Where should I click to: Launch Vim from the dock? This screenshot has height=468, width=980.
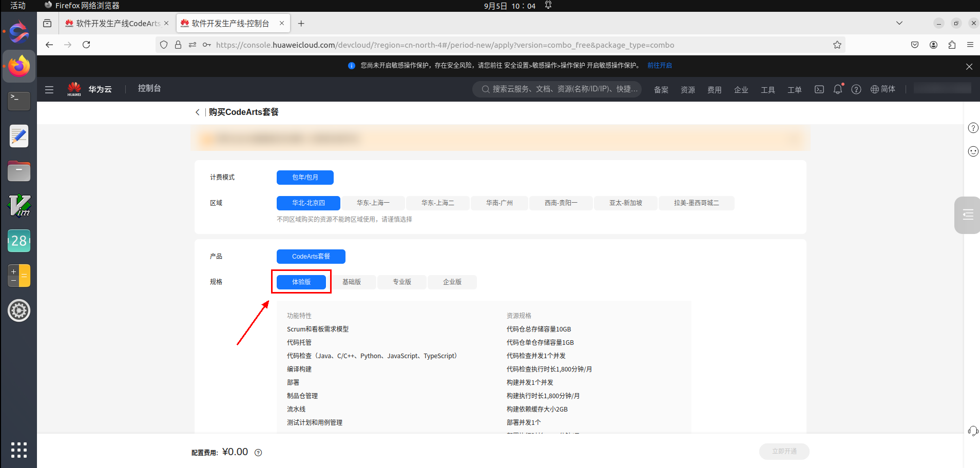[x=19, y=206]
